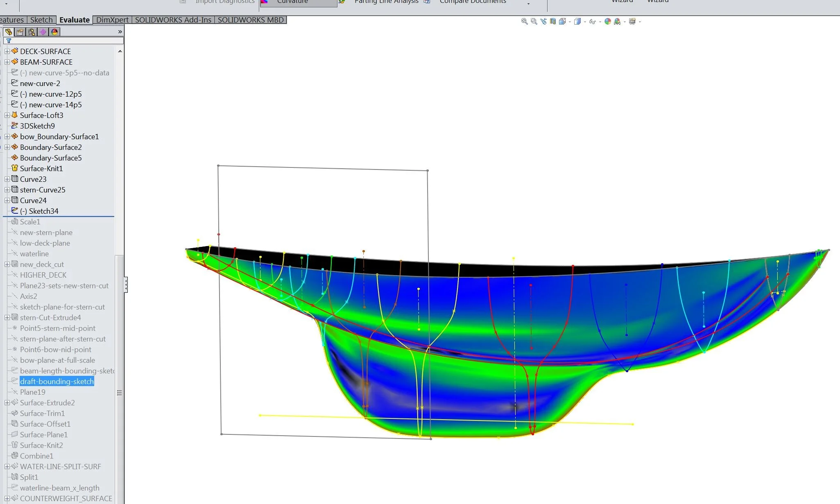
Task: Open the Section View tool
Action: (553, 21)
